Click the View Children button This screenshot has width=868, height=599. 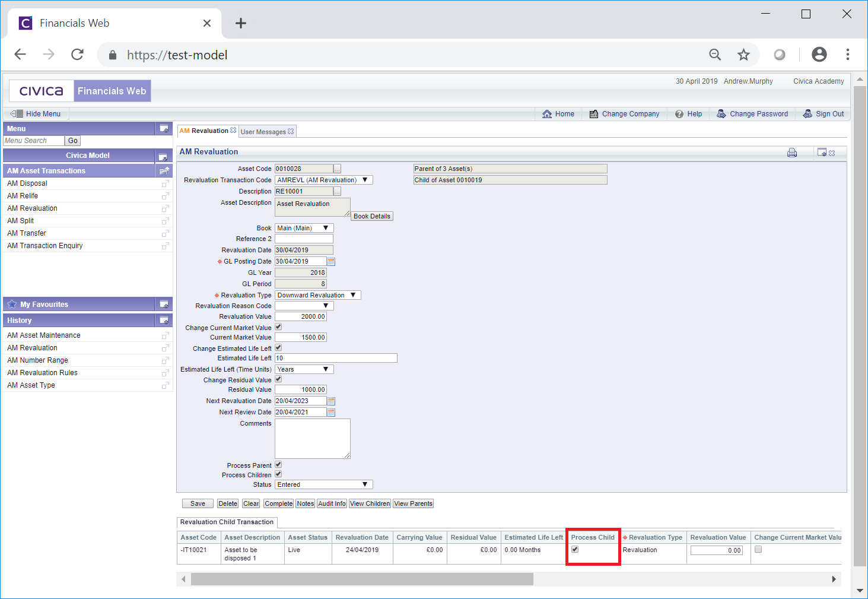click(x=370, y=503)
